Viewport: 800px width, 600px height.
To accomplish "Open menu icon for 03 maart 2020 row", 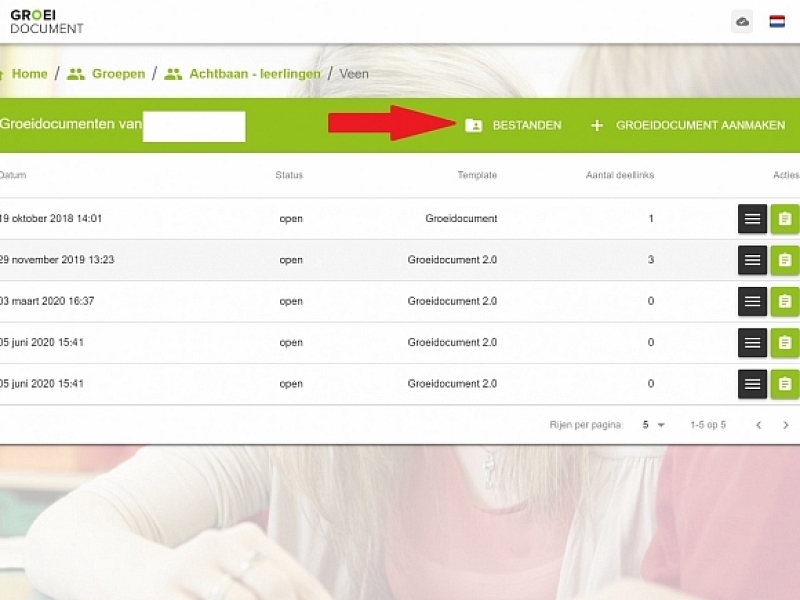I will [752, 302].
